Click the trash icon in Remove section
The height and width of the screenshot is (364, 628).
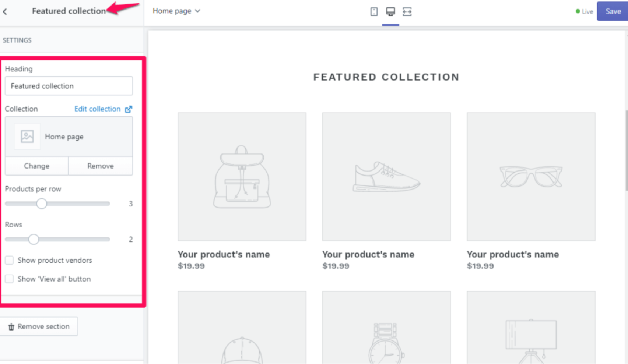tap(11, 326)
